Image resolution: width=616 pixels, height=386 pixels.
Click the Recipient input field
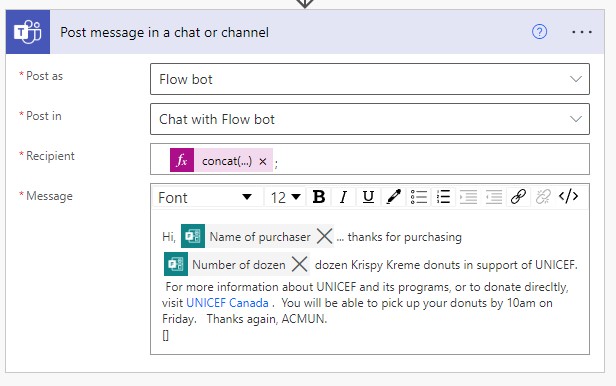(x=370, y=159)
